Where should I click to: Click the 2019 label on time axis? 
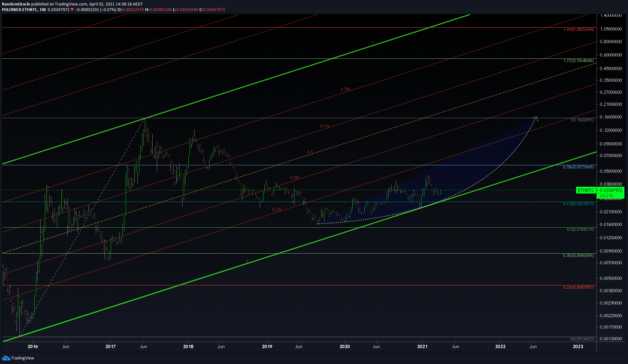tap(267, 346)
